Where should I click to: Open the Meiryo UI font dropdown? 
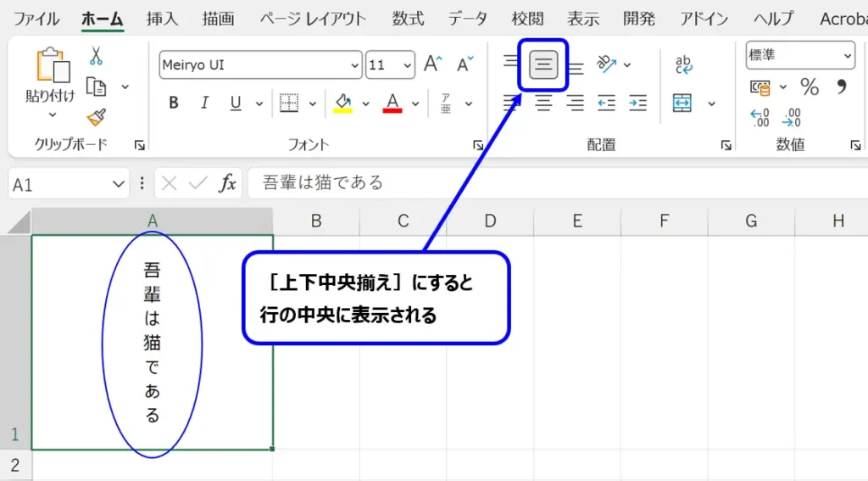pyautogui.click(x=355, y=65)
